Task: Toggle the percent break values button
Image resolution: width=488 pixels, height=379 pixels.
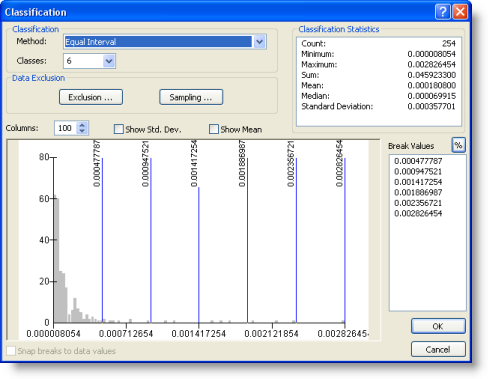Action: pos(459,145)
